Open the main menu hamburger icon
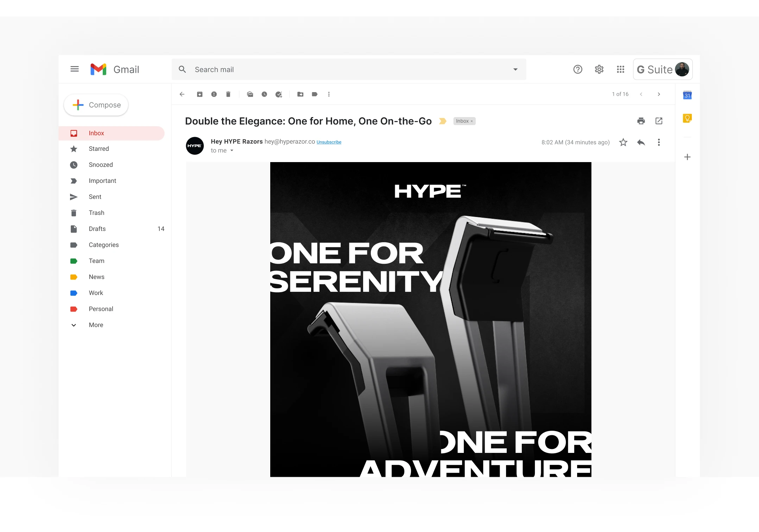Viewport: 759px width, 532px height. pyautogui.click(x=74, y=69)
